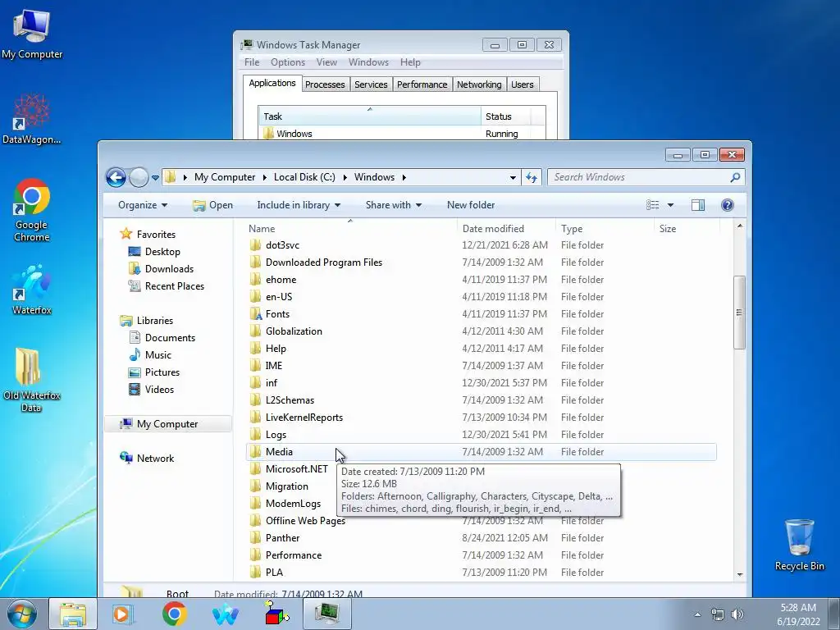The image size is (840, 630).
Task: Select the Fonts folder icon
Action: [x=256, y=314]
